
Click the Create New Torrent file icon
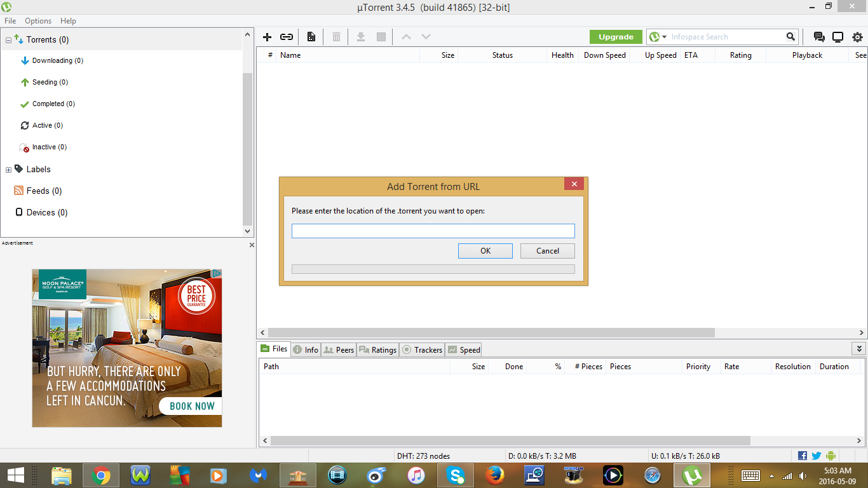(x=311, y=37)
